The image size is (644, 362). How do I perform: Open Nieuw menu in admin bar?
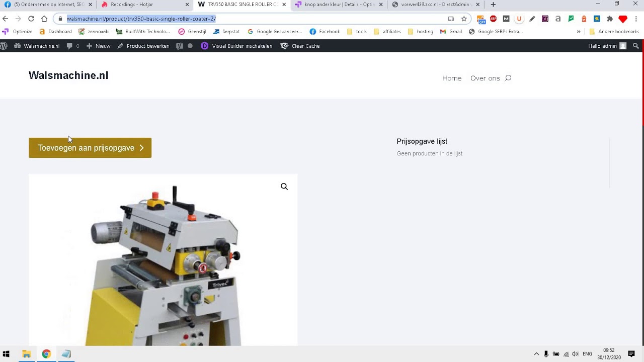point(98,46)
